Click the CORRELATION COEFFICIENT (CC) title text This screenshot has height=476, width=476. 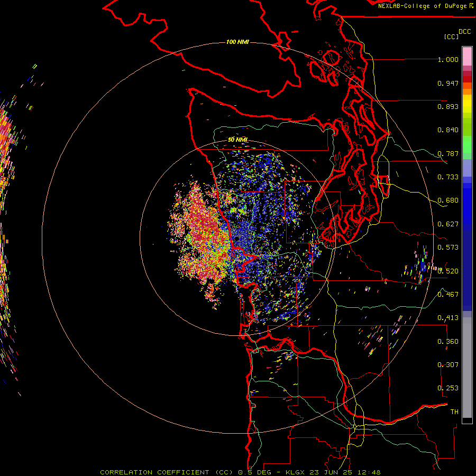(167, 472)
